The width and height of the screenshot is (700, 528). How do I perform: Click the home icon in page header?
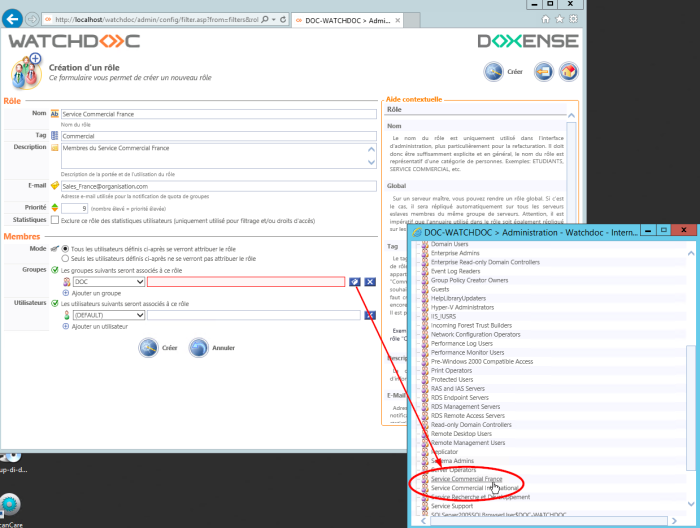568,72
